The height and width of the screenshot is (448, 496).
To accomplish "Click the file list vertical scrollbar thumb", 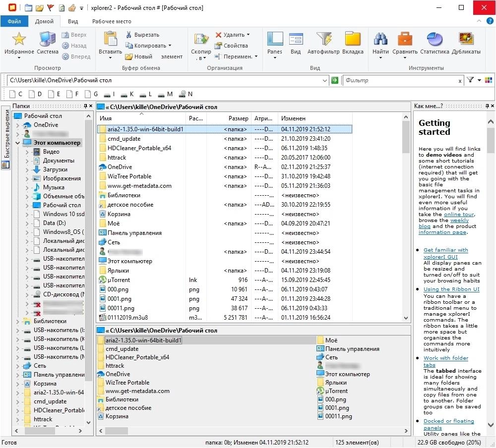I will point(406,137).
